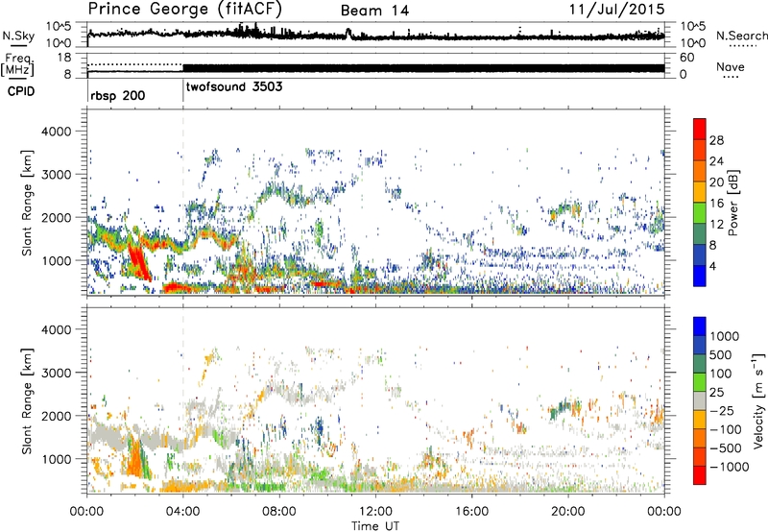Click the blue bottom of the power colorbar
The image size is (768, 532).
(x=700, y=276)
